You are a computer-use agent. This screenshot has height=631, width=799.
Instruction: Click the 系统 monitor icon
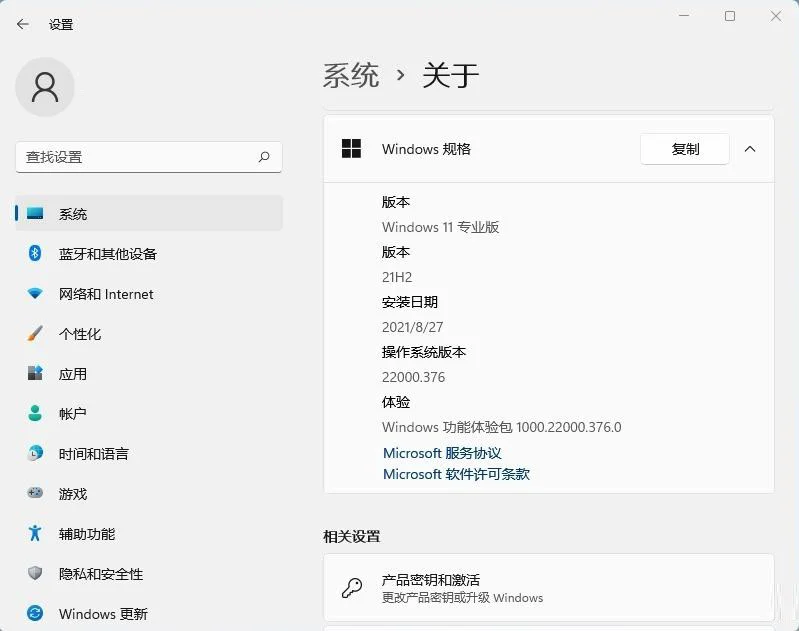coord(35,214)
